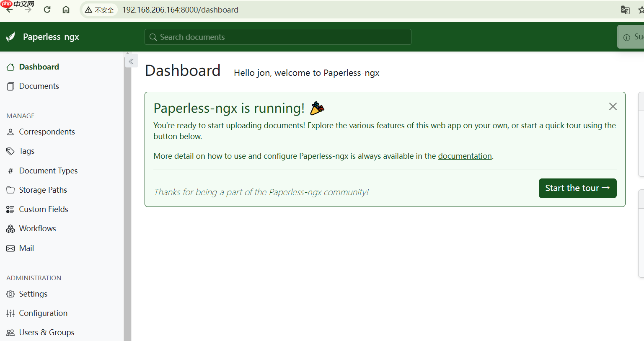Open Dashboard from the sidebar
Screen dimensions: 644x341
coord(39,67)
